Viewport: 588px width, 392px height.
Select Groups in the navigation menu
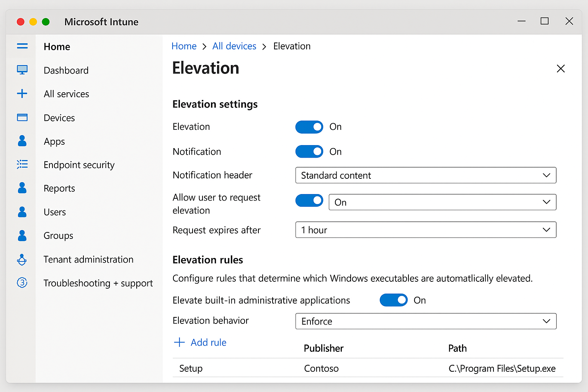[58, 236]
